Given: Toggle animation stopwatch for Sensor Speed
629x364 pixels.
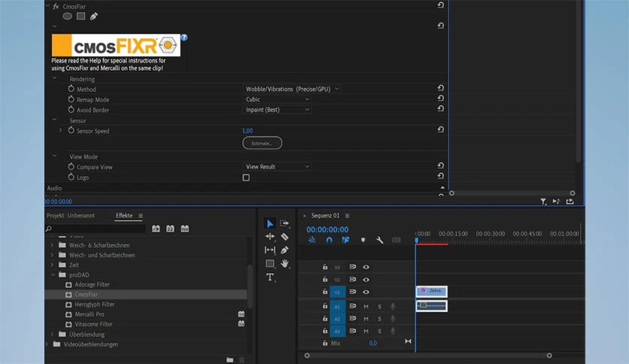Looking at the screenshot, I should point(71,130).
